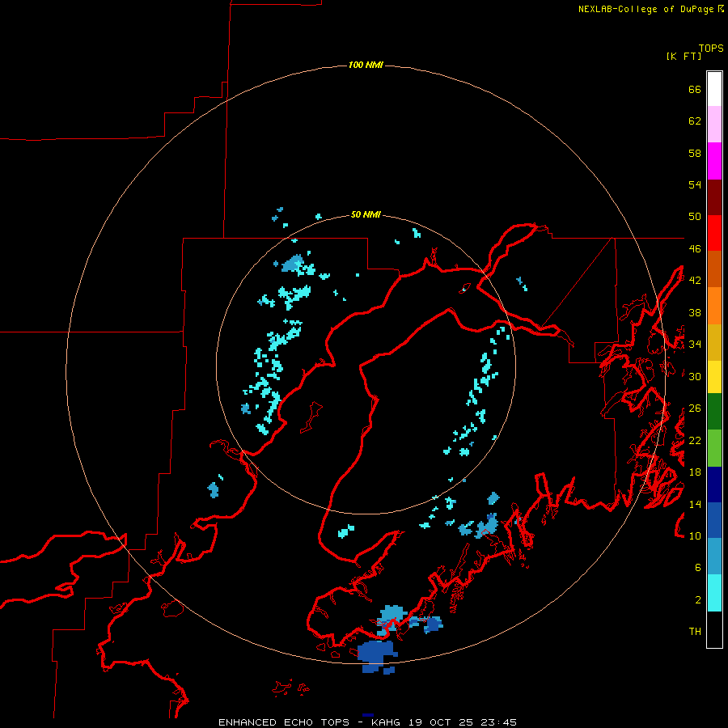728x728 pixels.
Task: Click the 54 value on the scale
Action: 695,184
